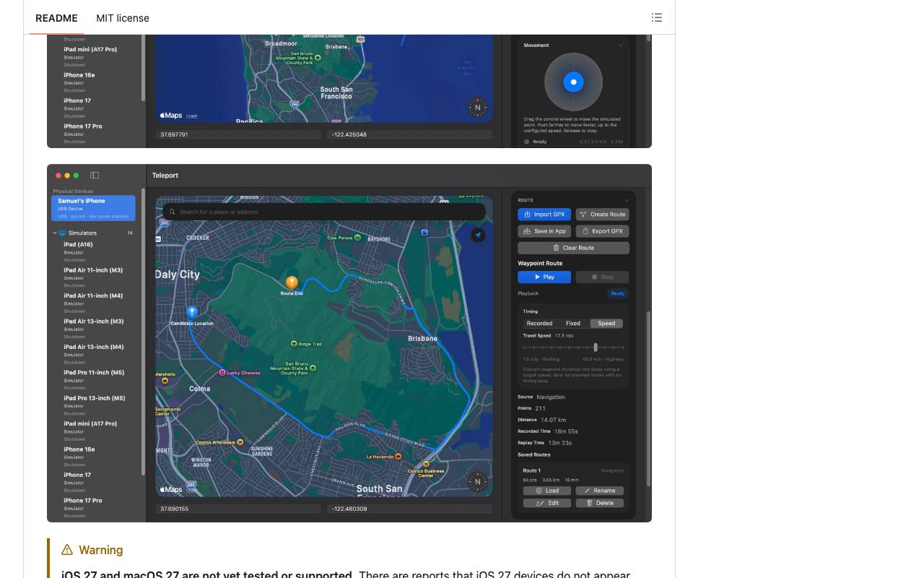Click the compass in the lower route map
The width and height of the screenshot is (924, 578).
pos(477,482)
